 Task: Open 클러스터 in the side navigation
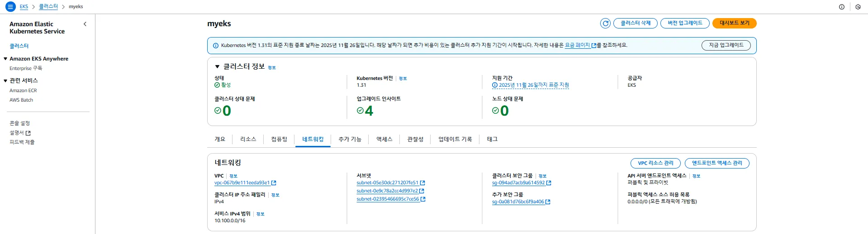(x=19, y=46)
